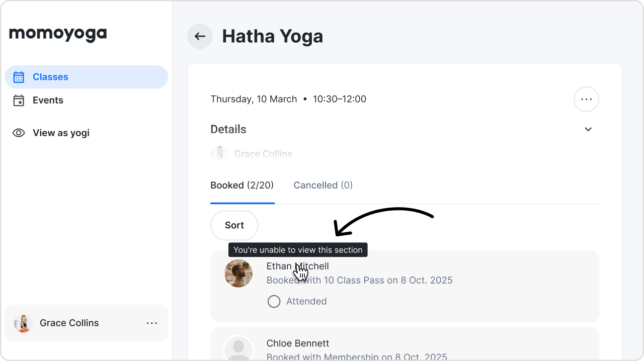The image size is (644, 361).
Task: Open Events in the sidebar
Action: (48, 101)
